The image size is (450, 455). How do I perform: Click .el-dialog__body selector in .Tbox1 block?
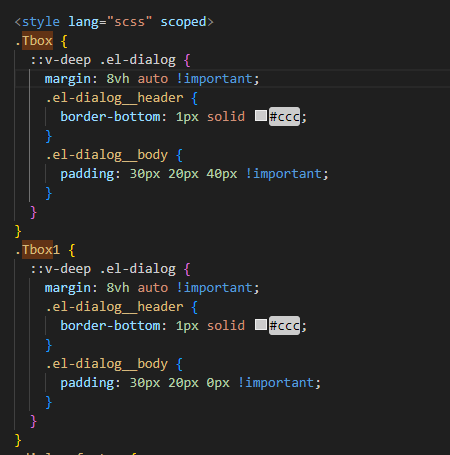pos(107,364)
